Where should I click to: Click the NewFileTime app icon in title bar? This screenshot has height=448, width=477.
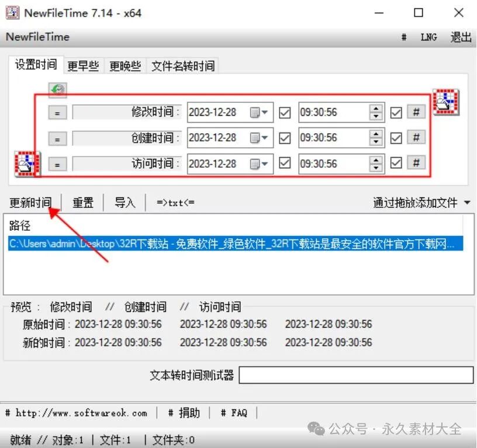click(x=12, y=13)
